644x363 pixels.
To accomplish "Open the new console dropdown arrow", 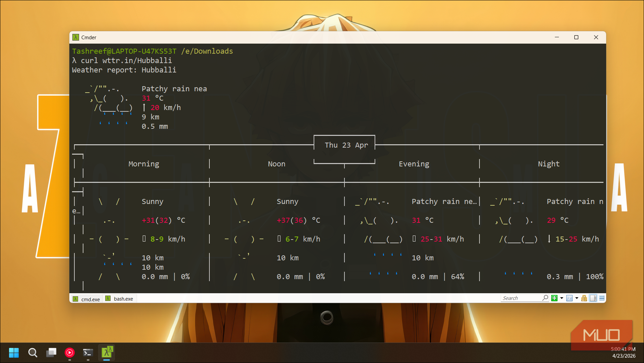I will (x=562, y=298).
